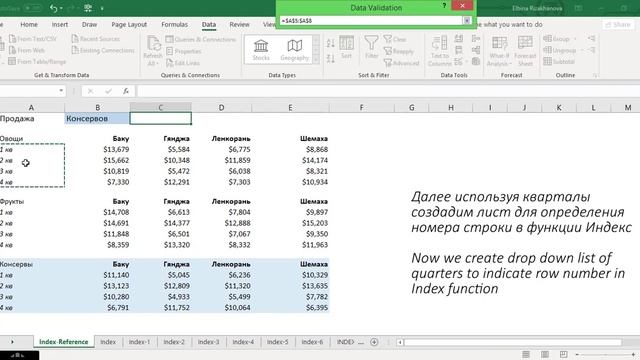Adjust the zoom slider

(606, 355)
